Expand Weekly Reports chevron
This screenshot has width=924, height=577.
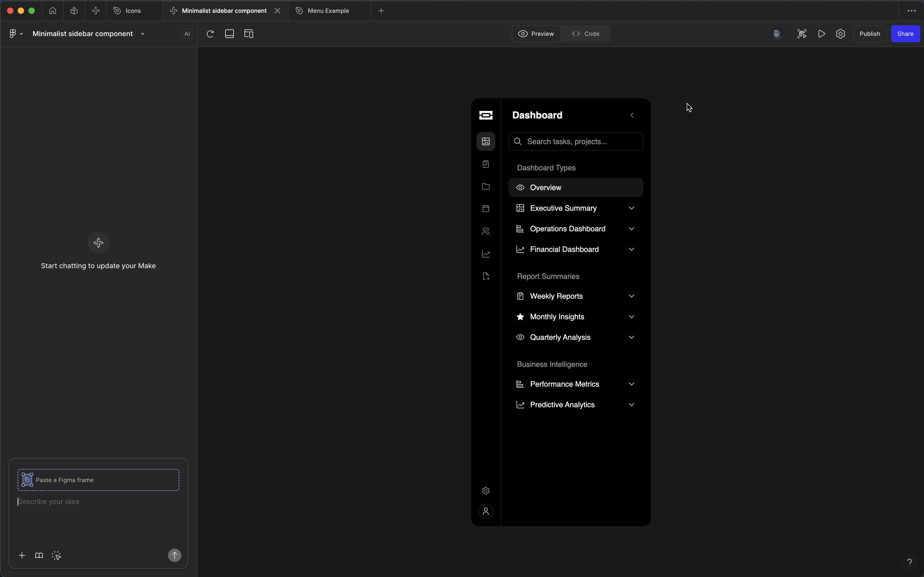click(x=632, y=296)
